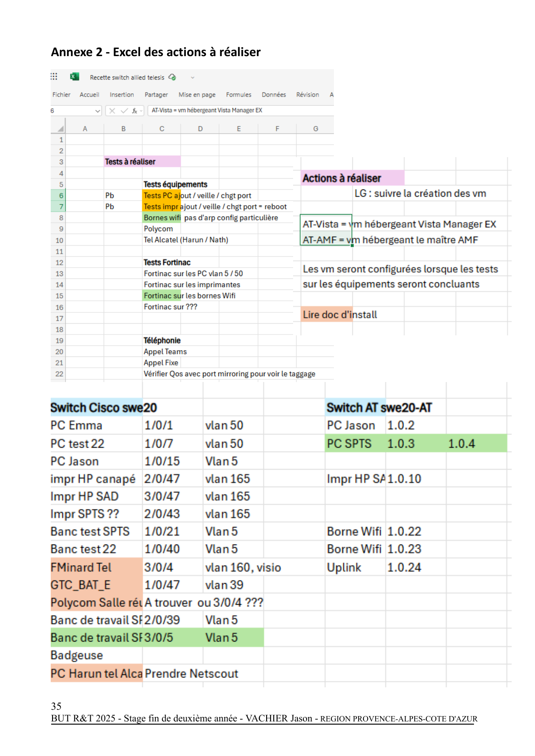The height and width of the screenshot is (756, 535).
Task: Click the impr HP canapé cell
Action: (96, 479)
